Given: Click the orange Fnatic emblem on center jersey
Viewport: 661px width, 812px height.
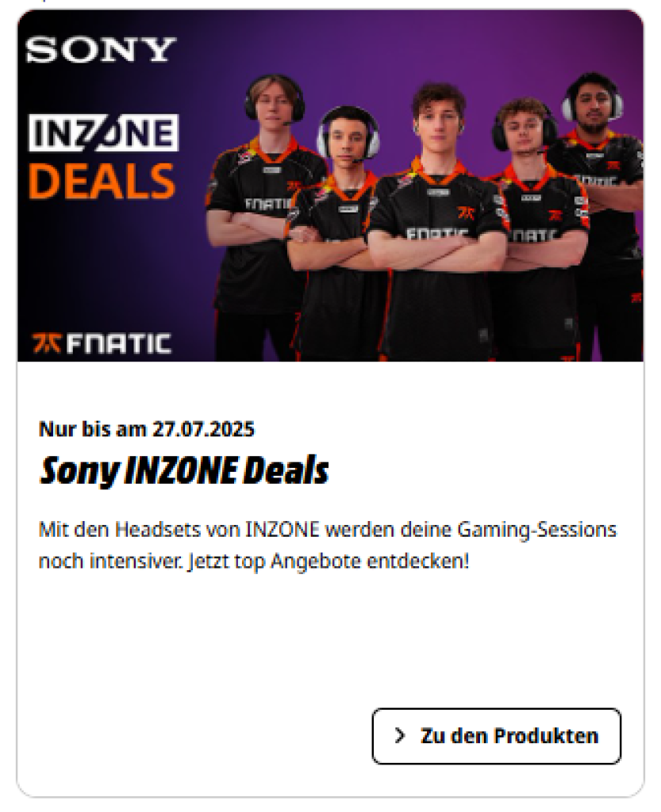Looking at the screenshot, I should click(x=465, y=213).
